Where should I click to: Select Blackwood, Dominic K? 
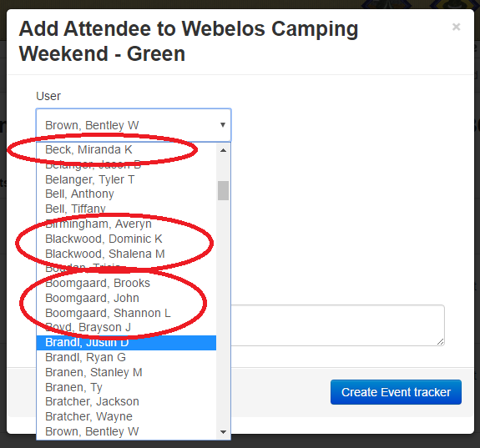pyautogui.click(x=126, y=239)
